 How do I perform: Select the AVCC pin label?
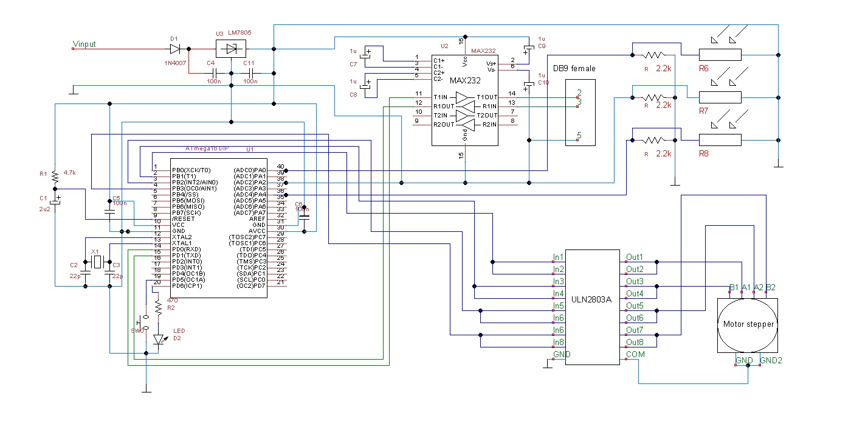pyautogui.click(x=258, y=231)
